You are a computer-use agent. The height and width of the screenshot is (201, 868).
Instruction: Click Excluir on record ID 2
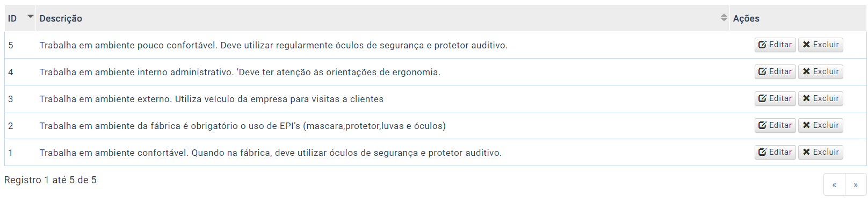820,125
